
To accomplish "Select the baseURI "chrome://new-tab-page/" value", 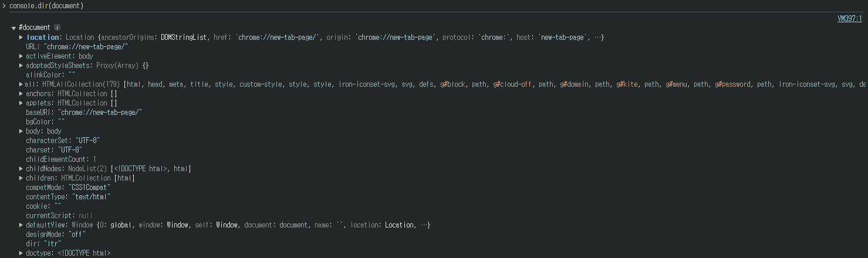I will (100, 113).
